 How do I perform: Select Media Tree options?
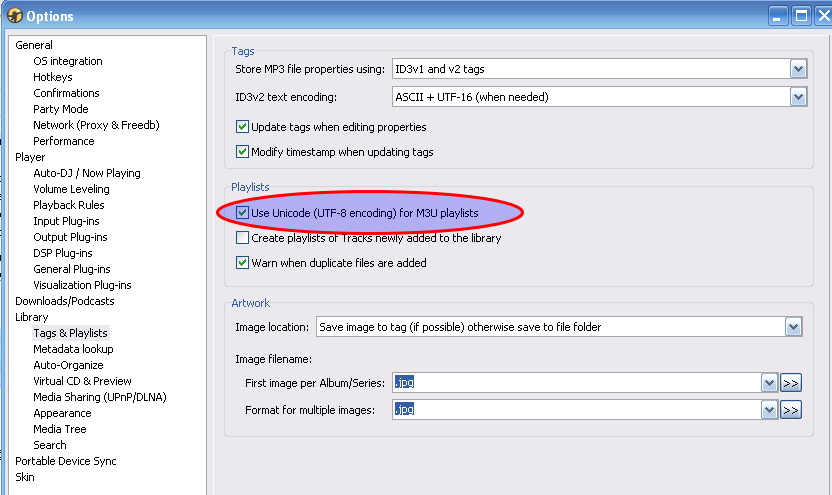(x=59, y=429)
